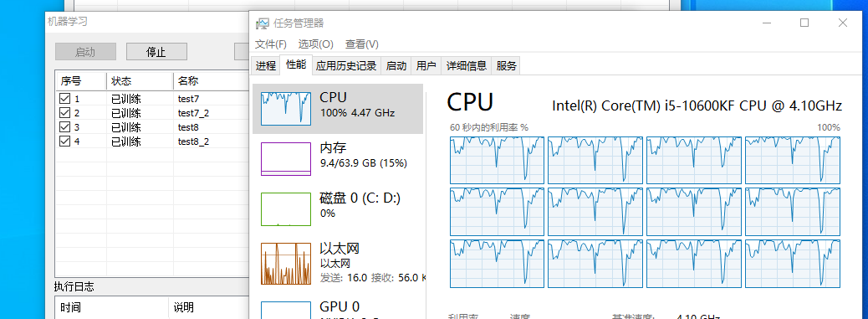Viewport: 868px width, 319px height.
Task: Click the Task Manager title bar icon
Action: click(262, 23)
